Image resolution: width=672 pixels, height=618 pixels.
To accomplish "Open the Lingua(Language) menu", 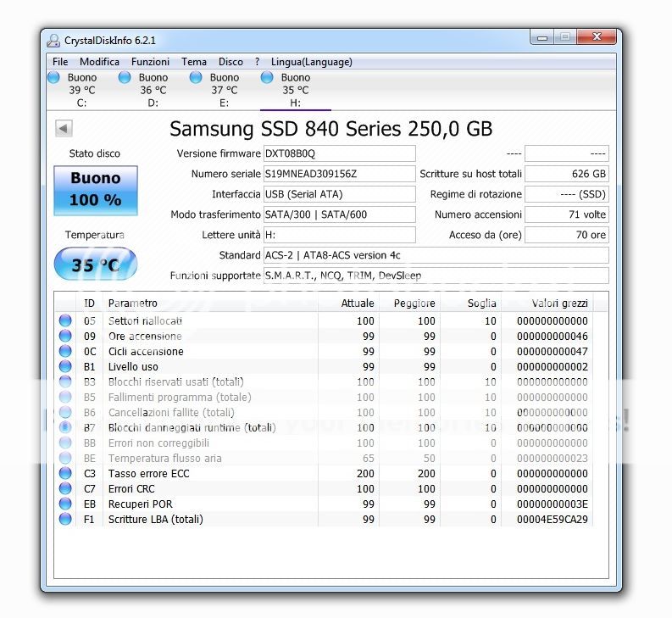I will pos(311,62).
